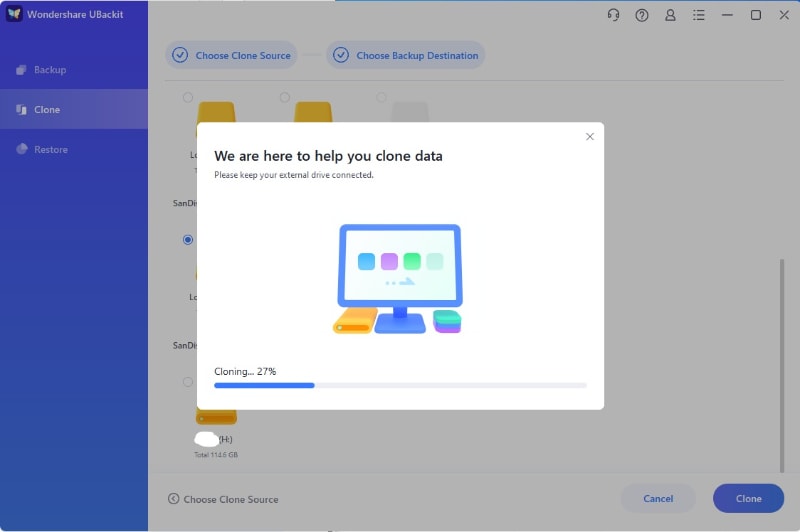Click the cloning computer illustration

click(399, 278)
